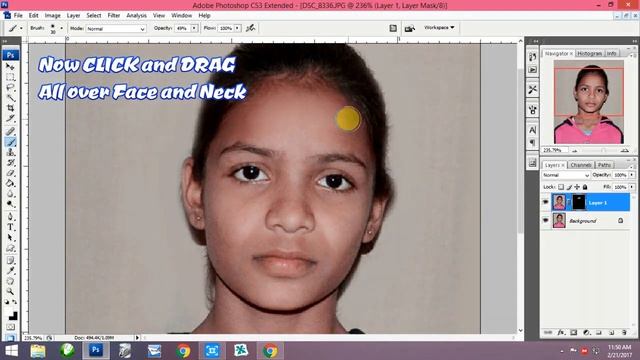Select the Eraser tool
This screenshot has width=640, height=360.
(x=11, y=173)
